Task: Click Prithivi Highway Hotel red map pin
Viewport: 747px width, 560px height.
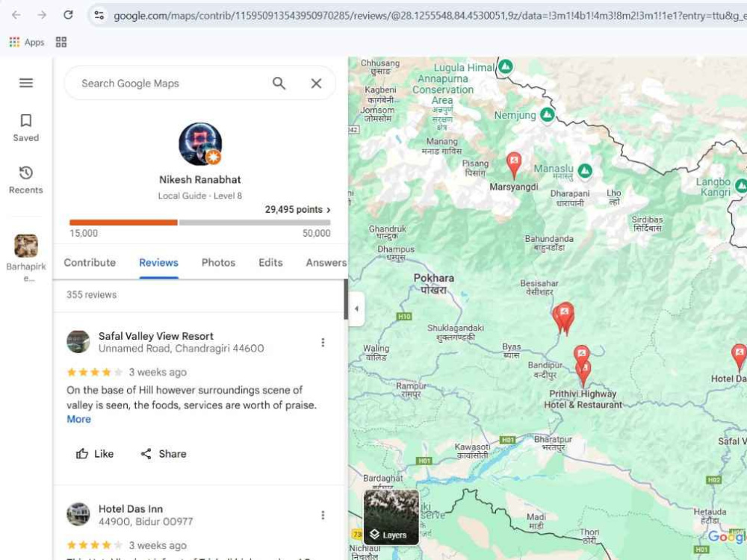Action: pos(583,369)
